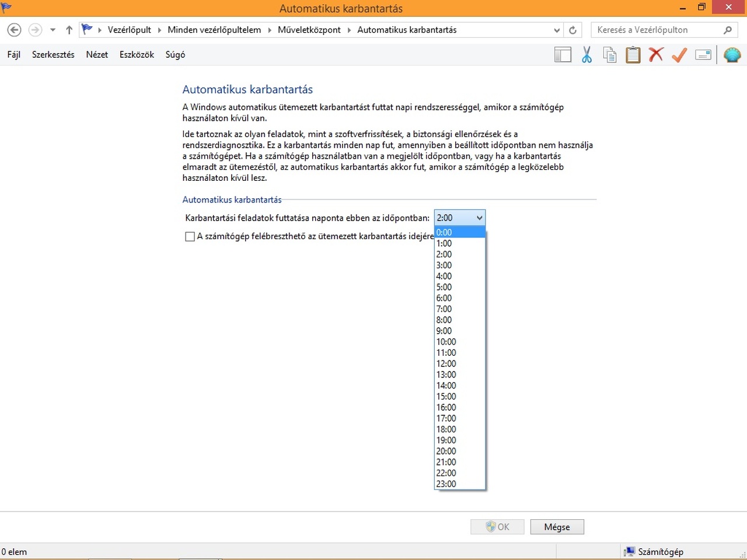Select 12:00 in the time list
This screenshot has width=747, height=560.
[460, 363]
